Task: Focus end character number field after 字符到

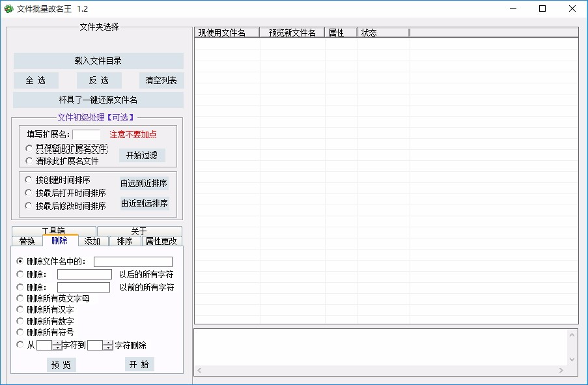Action: 95,345
